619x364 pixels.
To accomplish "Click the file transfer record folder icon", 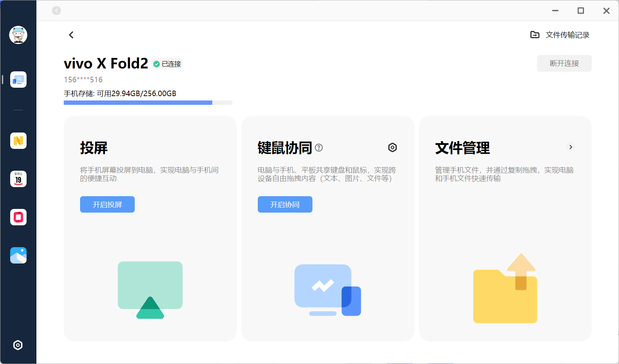I will pos(535,35).
